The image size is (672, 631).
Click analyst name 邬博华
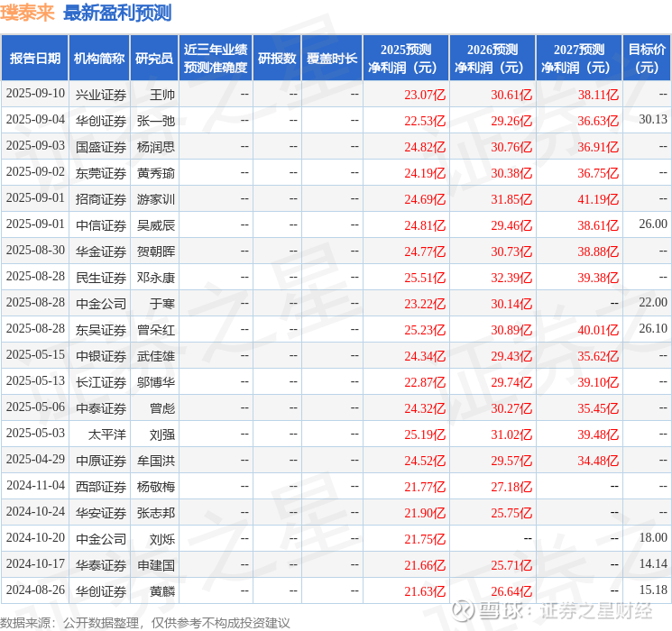tap(156, 382)
